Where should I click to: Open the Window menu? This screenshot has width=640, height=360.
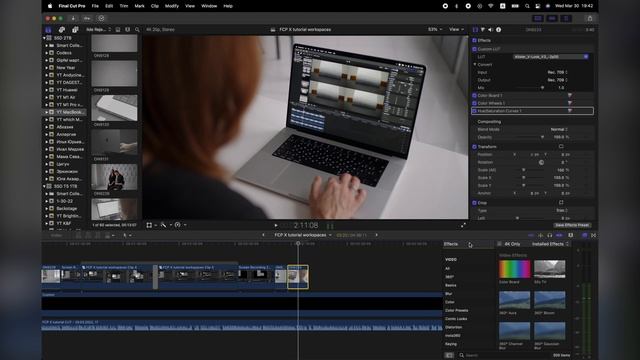click(x=209, y=6)
